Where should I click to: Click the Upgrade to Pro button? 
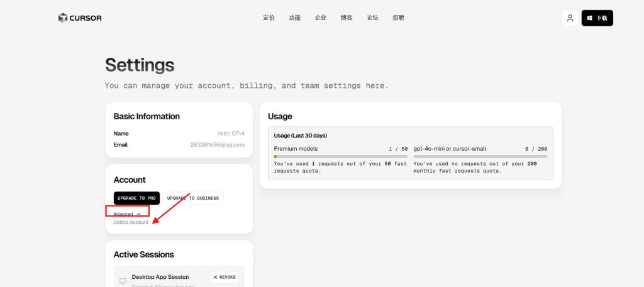[x=136, y=198]
